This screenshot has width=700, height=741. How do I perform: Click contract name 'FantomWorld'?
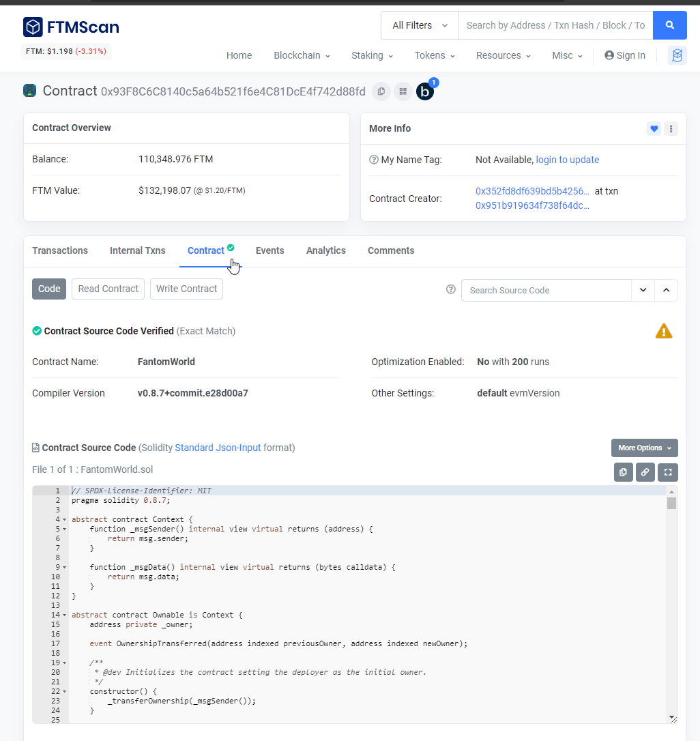(x=166, y=362)
